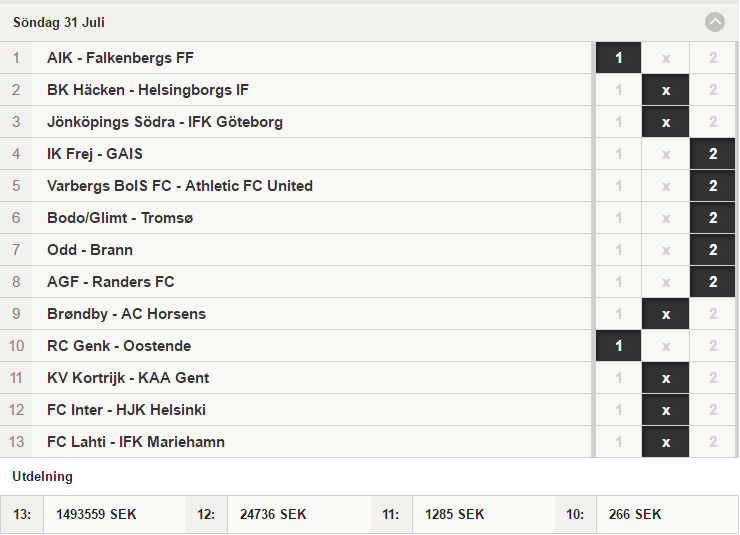Select x for AIK - Falkenbergs FF
740x535 pixels.
(665, 58)
